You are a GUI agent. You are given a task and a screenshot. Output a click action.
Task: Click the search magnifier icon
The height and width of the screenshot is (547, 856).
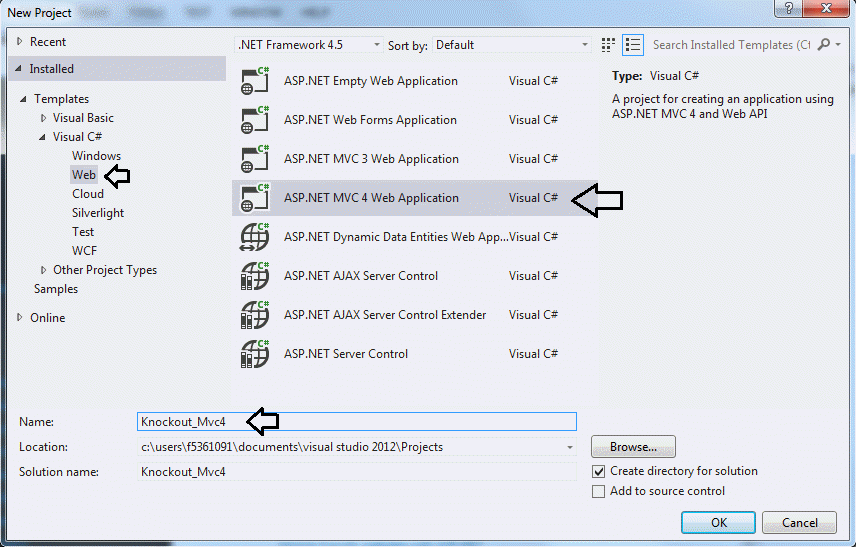pos(824,45)
